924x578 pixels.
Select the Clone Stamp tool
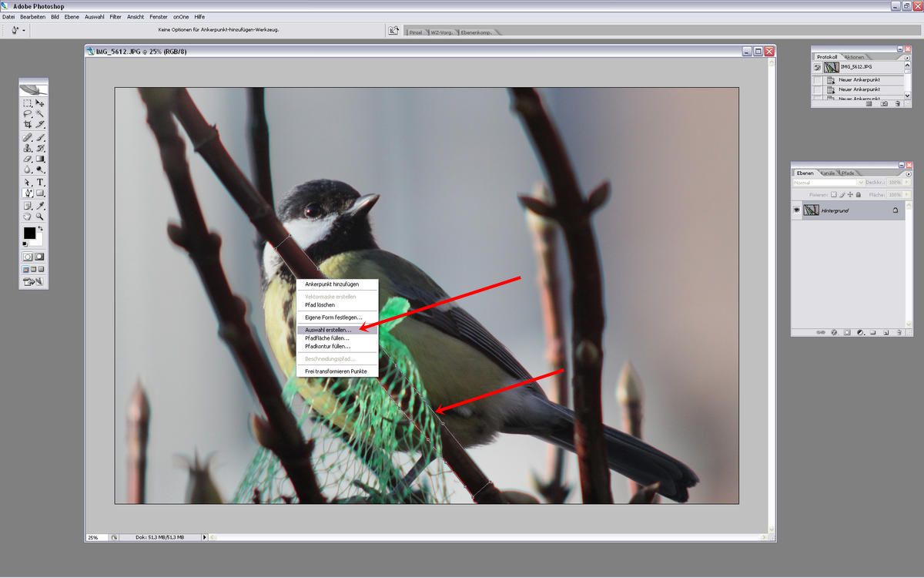[27, 147]
